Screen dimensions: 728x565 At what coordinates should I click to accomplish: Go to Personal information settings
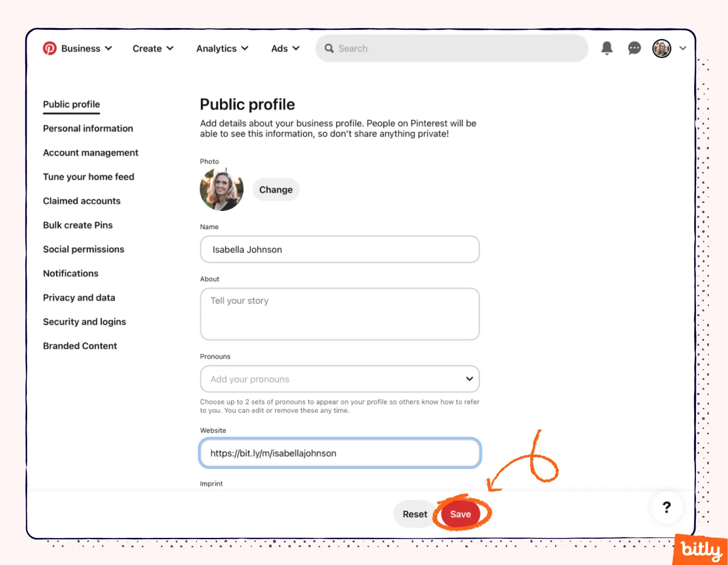88,129
